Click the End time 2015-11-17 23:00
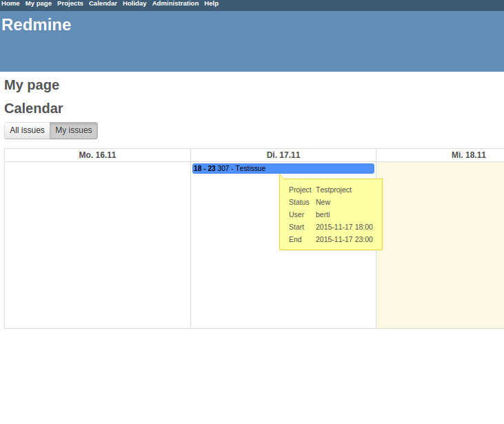Screen dimensions: 504x424 tap(344, 239)
